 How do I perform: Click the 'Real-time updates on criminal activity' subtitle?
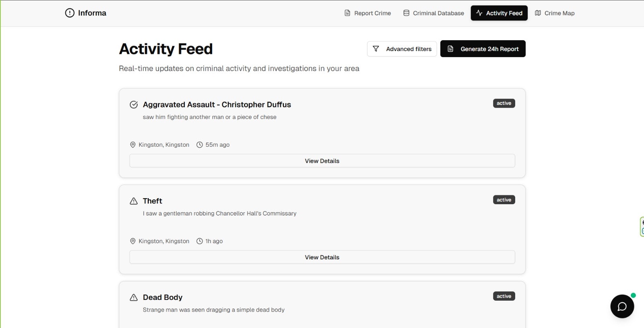point(239,69)
